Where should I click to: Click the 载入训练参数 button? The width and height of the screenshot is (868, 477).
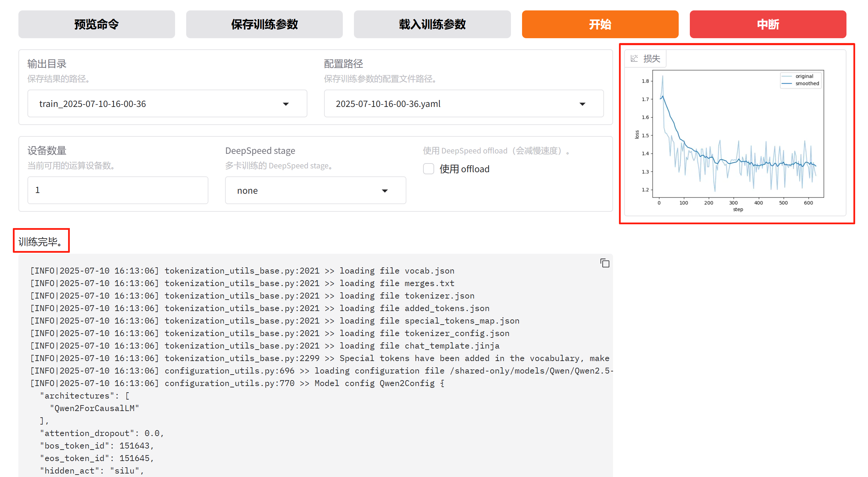point(432,24)
